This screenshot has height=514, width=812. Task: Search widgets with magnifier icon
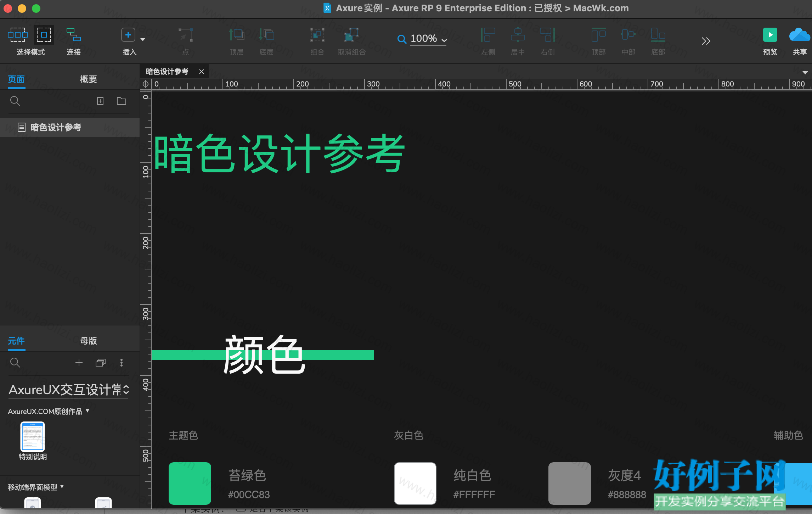15,363
